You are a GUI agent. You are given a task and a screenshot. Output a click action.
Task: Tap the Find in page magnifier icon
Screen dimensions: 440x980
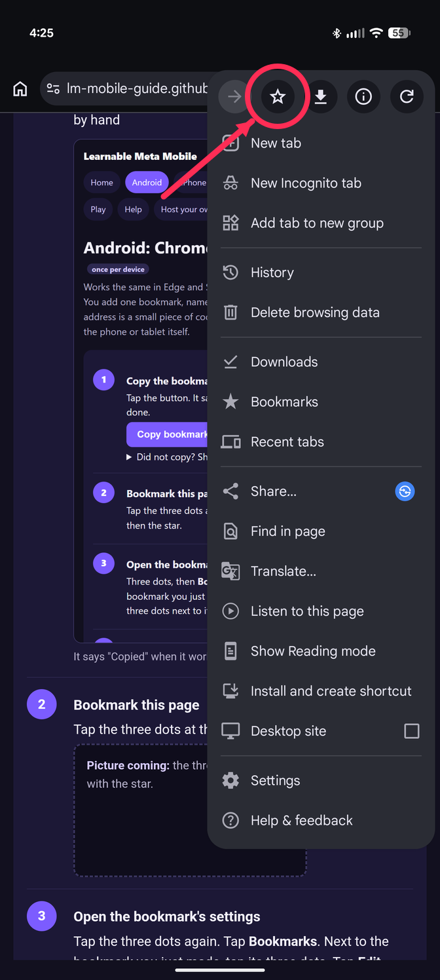pos(230,531)
